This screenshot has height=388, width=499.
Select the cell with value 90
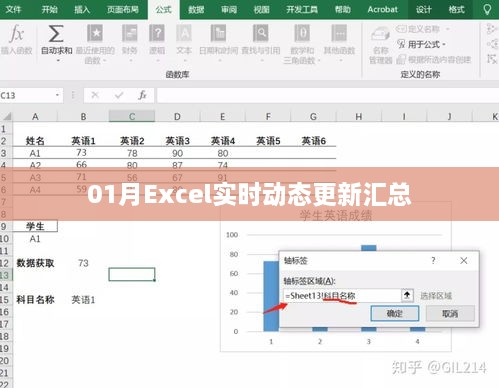click(x=177, y=153)
